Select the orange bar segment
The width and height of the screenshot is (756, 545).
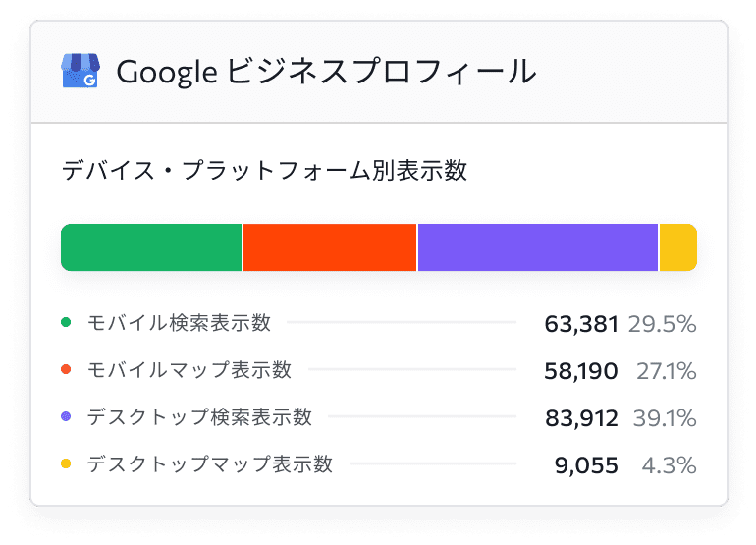(330, 247)
